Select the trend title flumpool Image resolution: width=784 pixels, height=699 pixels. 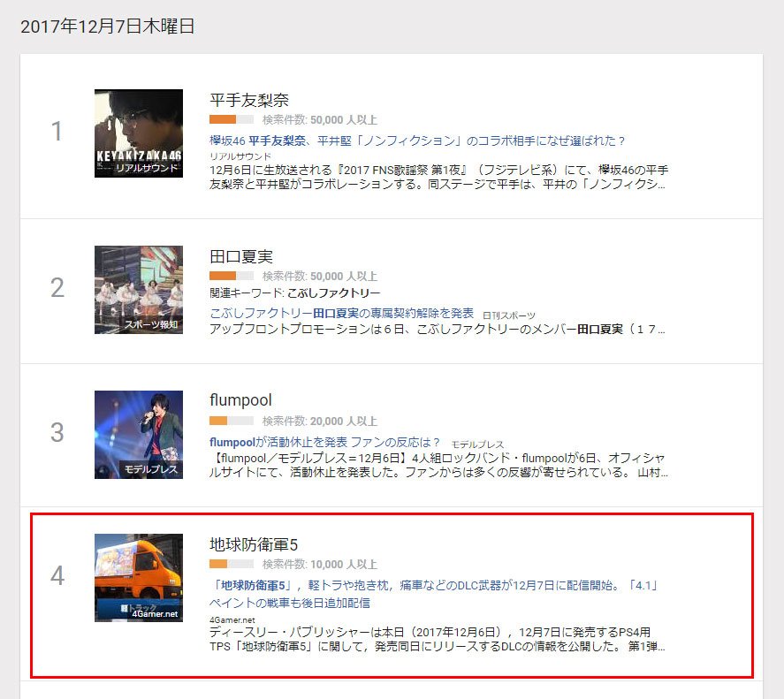[240, 400]
